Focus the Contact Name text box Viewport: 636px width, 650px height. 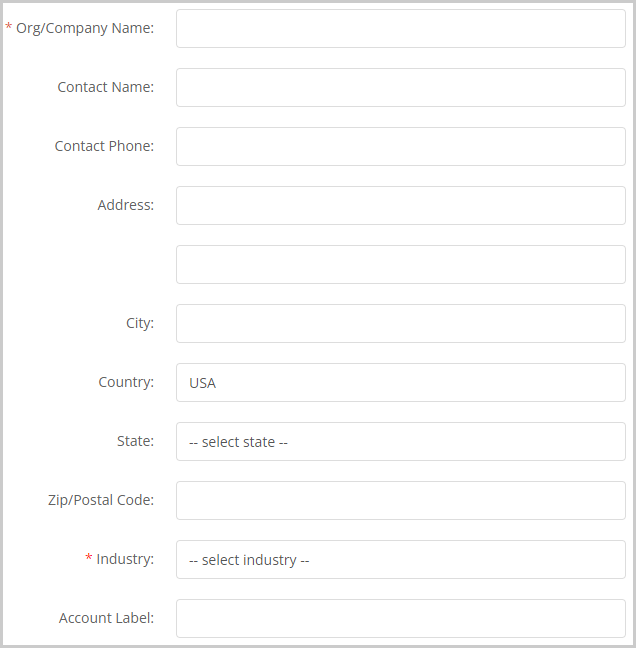click(401, 87)
